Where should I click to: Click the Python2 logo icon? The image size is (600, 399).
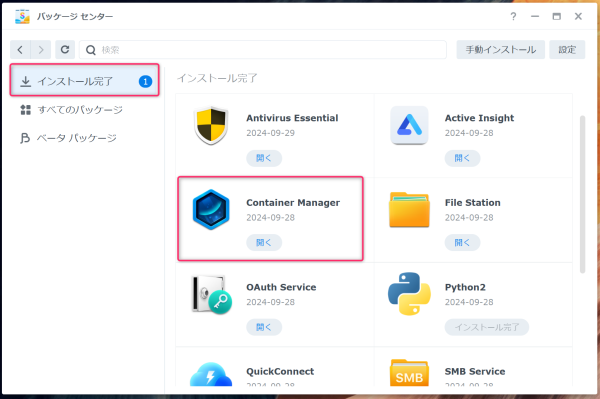(x=409, y=294)
